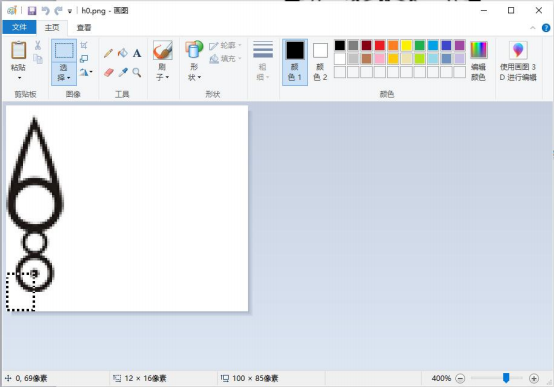
Task: Pick the green color swatch
Action: 420,45
